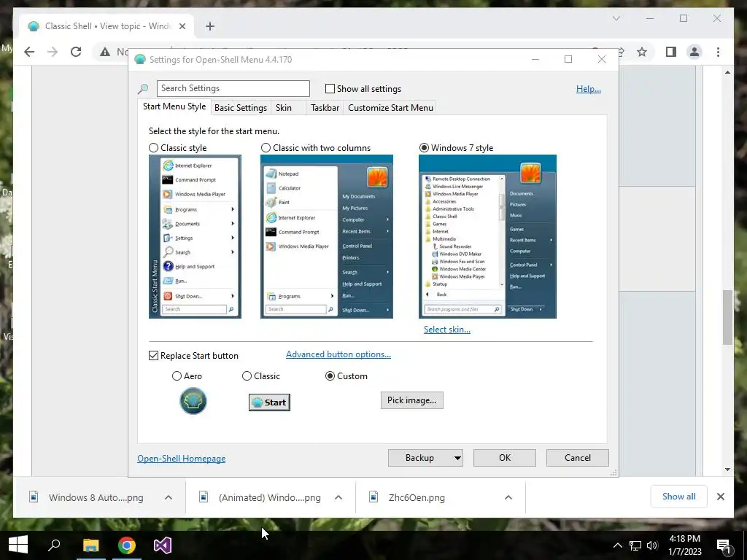Open Chrome tab search chevron
The height and width of the screenshot is (560, 747).
pyautogui.click(x=616, y=18)
